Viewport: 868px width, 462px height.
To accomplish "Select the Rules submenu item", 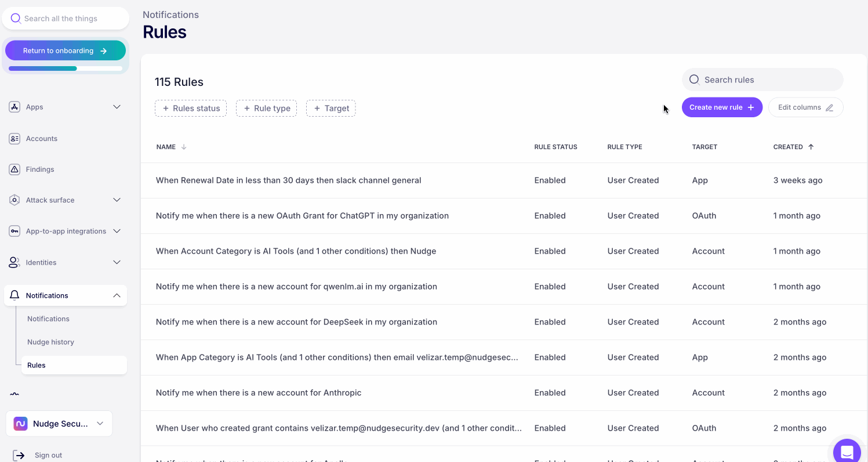I will tap(37, 365).
